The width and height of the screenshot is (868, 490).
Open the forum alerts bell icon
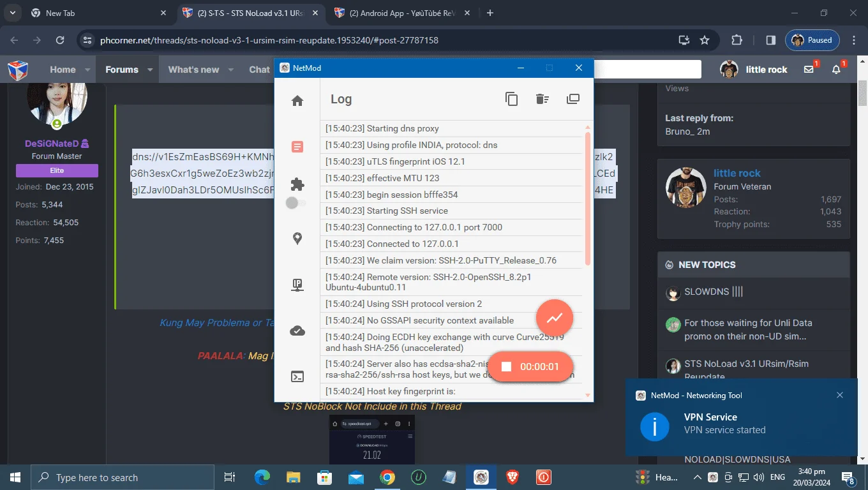(x=837, y=70)
